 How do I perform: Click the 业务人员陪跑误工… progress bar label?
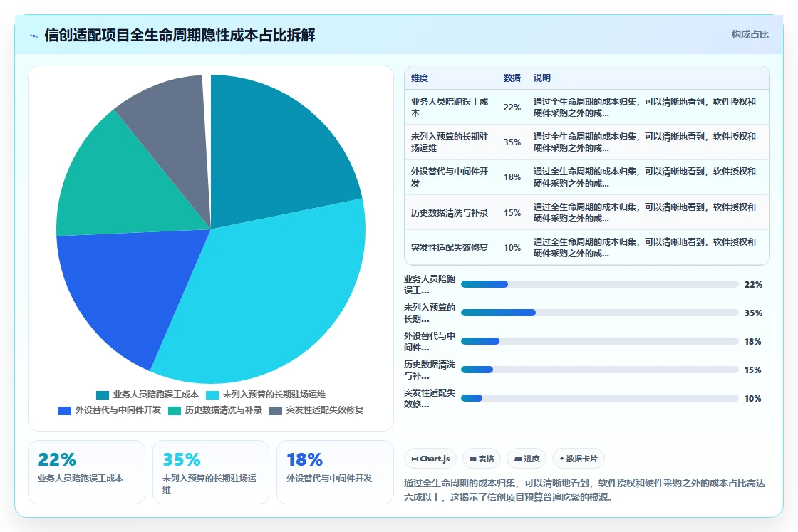click(430, 285)
